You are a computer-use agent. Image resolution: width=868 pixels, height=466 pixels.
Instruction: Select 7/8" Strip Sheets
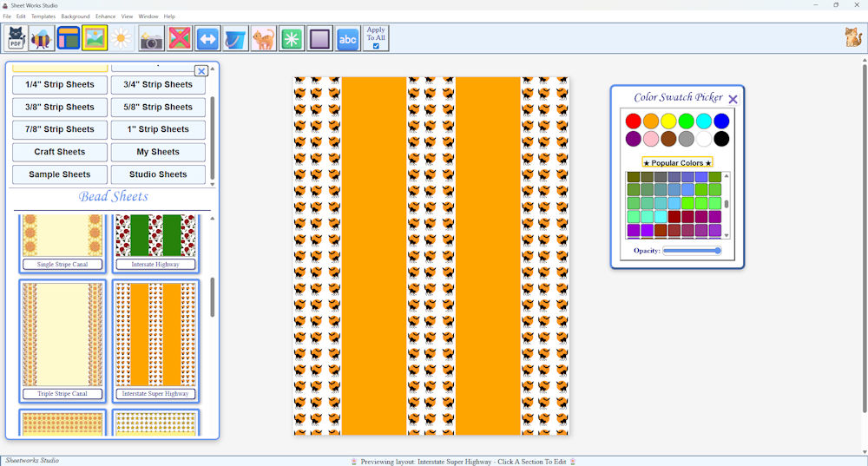click(x=60, y=129)
